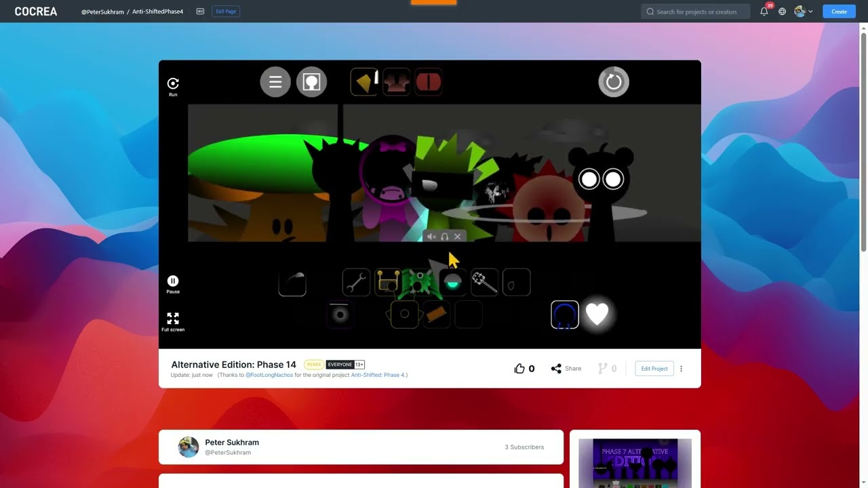Select the yellow shard bonus icon
The height and width of the screenshot is (488, 868).
[364, 82]
